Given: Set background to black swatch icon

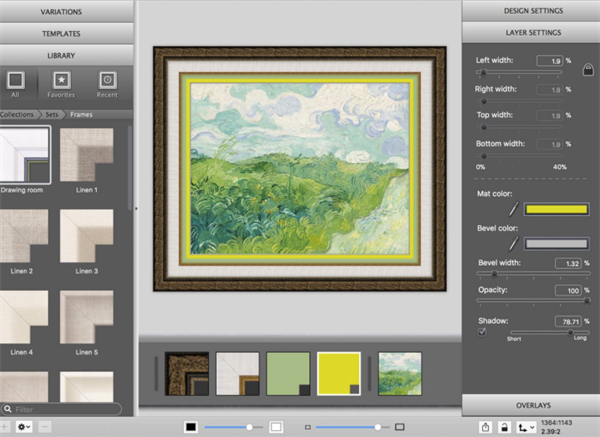Looking at the screenshot, I should pyautogui.click(x=191, y=427).
